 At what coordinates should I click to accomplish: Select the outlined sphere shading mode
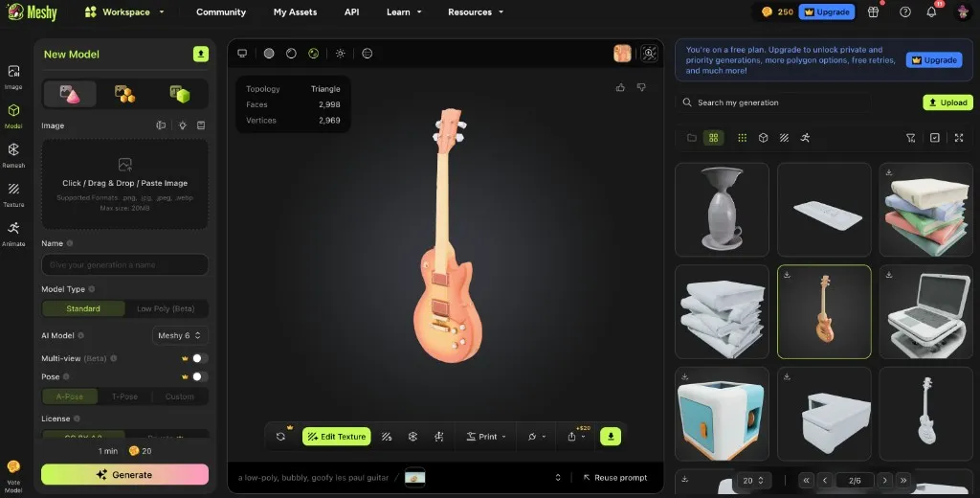pyautogui.click(x=291, y=54)
